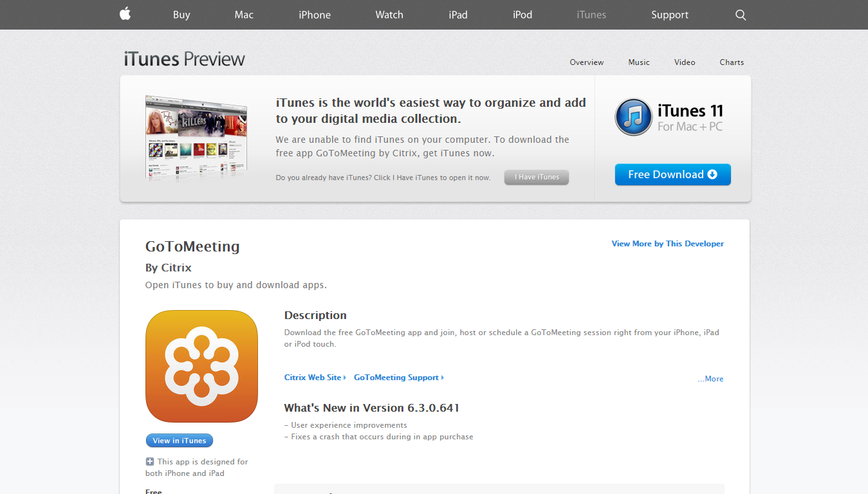Click the Apple logo in navigation bar

[125, 14]
